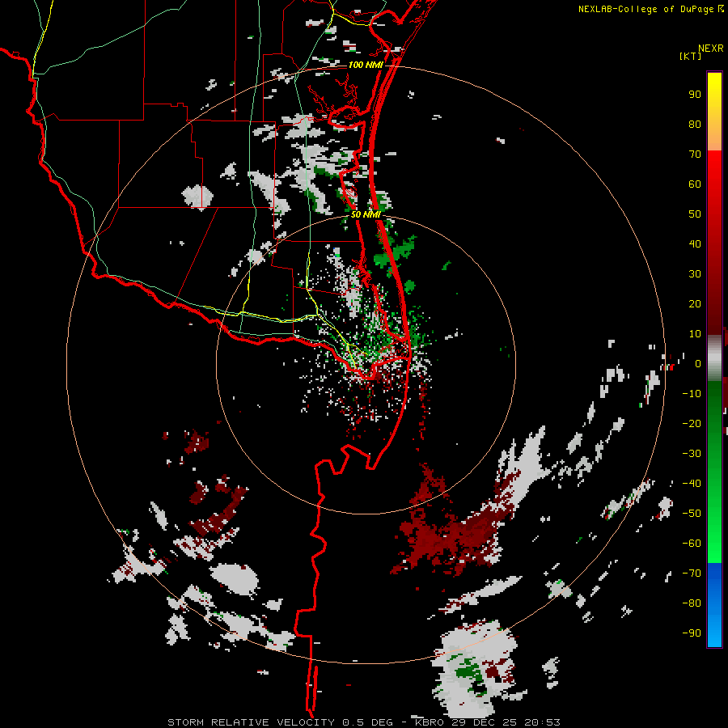Click the 50 NMI range ring label
Screen dimensions: 728x728
pos(366,214)
